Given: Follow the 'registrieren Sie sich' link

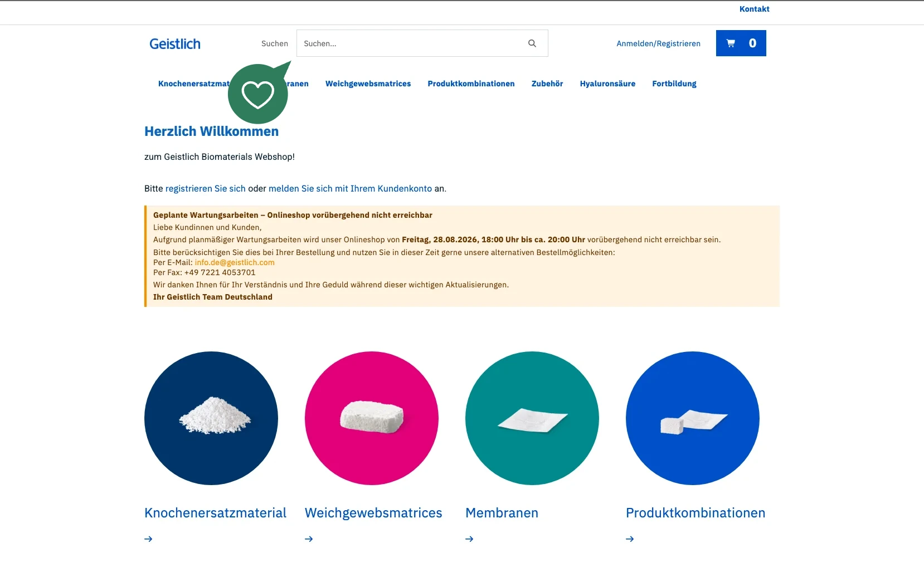Looking at the screenshot, I should click(206, 189).
